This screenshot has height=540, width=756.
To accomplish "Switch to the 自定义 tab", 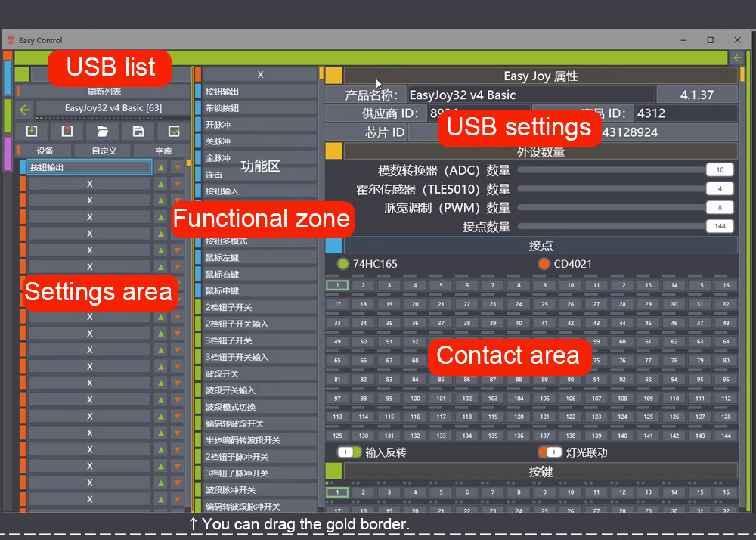I will point(104,151).
